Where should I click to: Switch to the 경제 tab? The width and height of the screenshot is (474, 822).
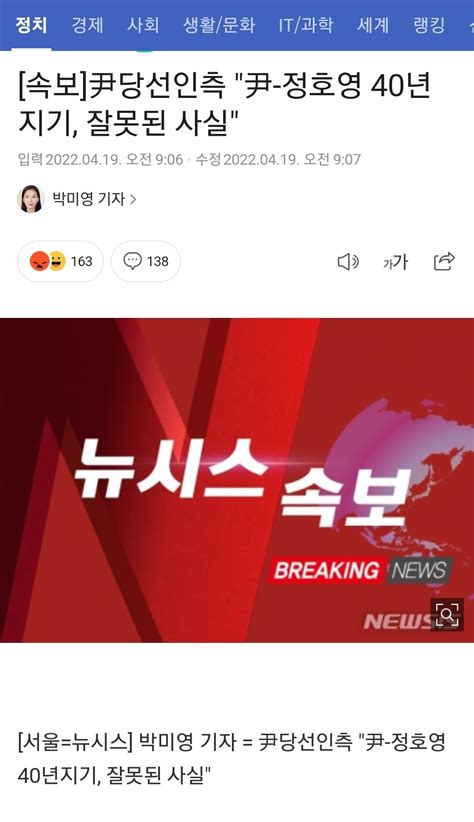click(88, 25)
